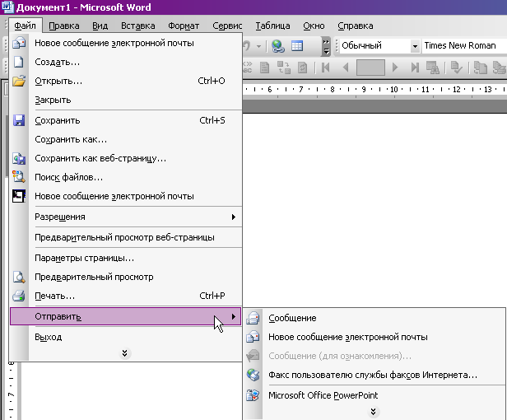The height and width of the screenshot is (420, 507).
Task: Expand the Отправить submenu with bottom chevron
Action: click(x=374, y=412)
